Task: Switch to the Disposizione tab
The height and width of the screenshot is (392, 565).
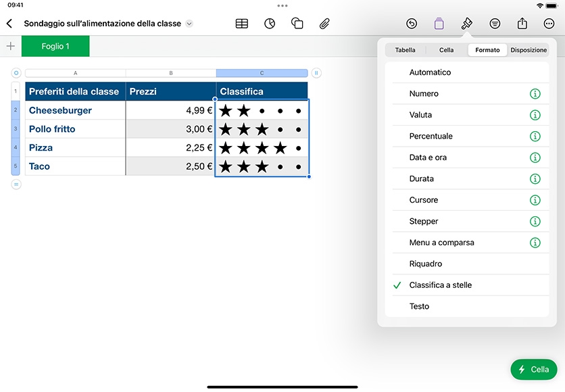Action: pyautogui.click(x=529, y=50)
